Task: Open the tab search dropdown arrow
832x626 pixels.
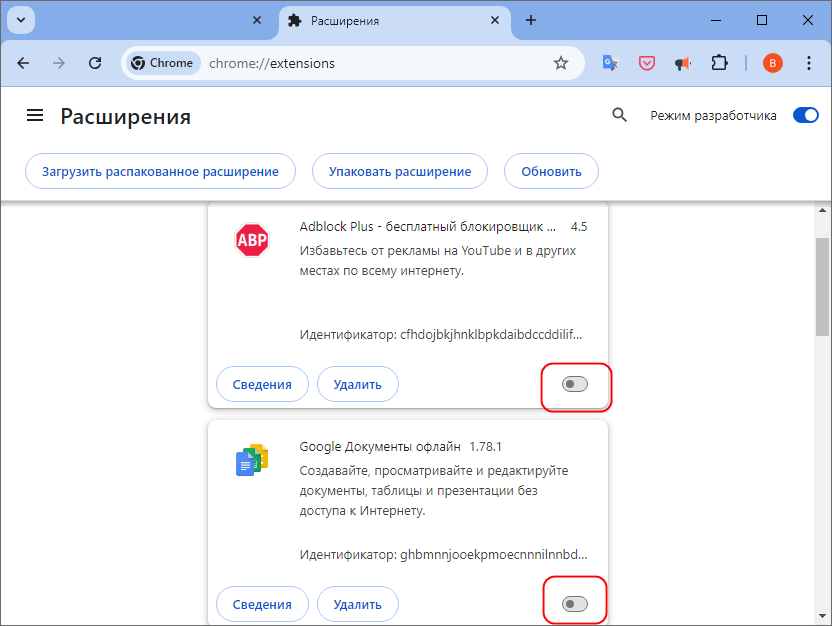Action: 21,20
